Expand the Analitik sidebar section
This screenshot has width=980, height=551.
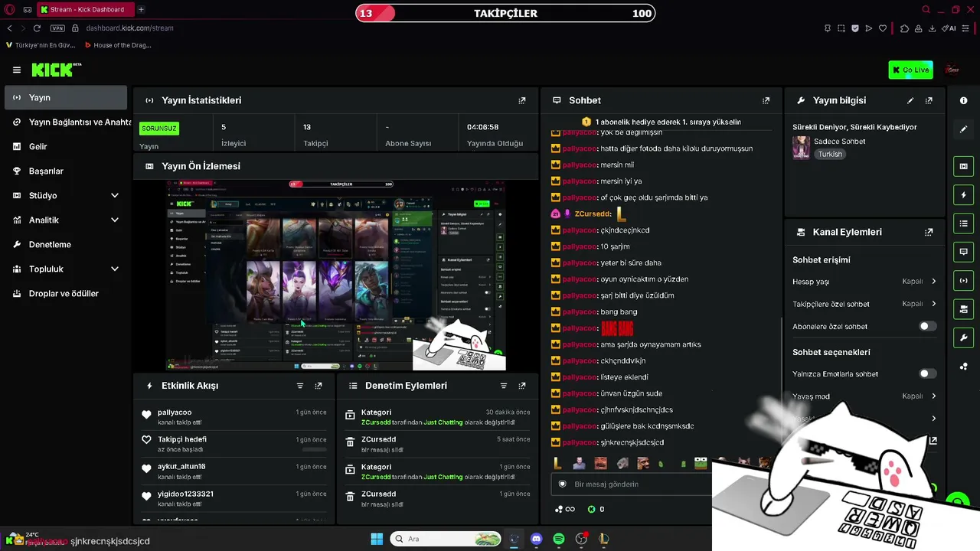click(x=65, y=220)
